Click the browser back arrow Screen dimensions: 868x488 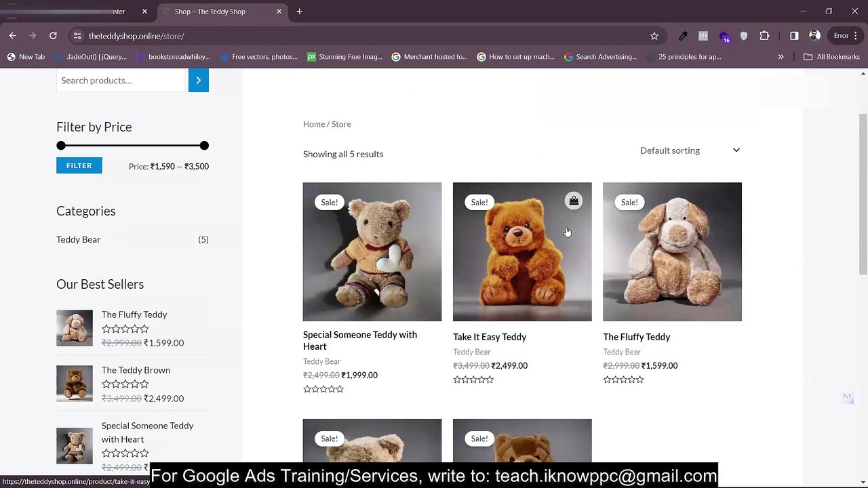[x=12, y=35]
